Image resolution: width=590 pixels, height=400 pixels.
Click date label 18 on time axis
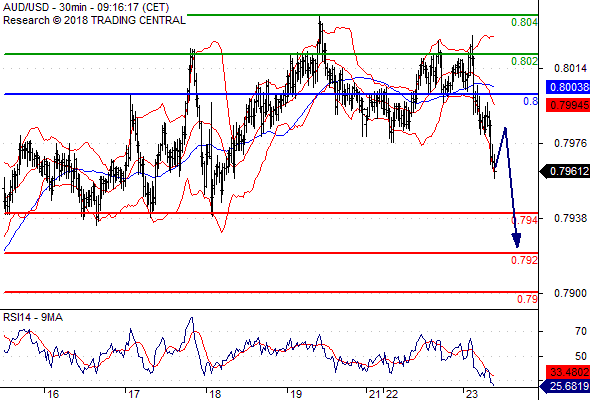point(215,394)
